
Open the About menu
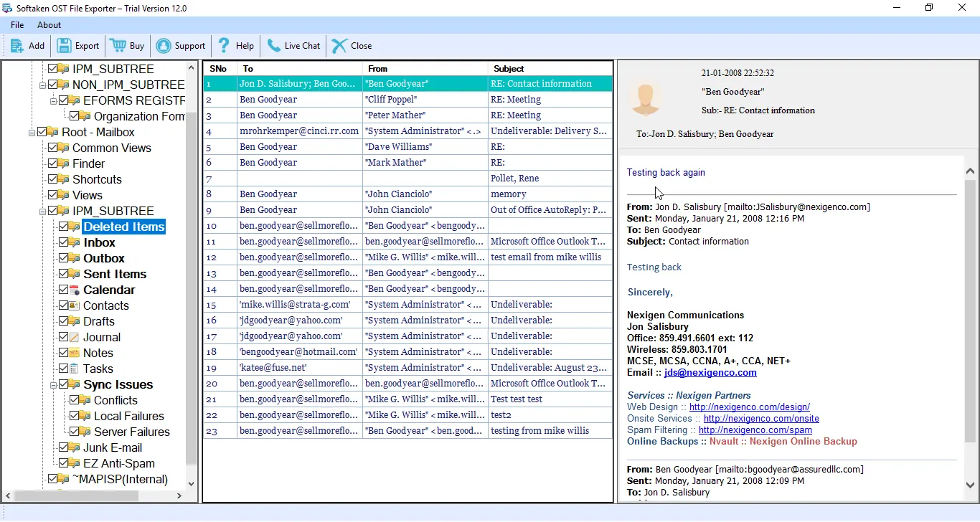(x=50, y=25)
